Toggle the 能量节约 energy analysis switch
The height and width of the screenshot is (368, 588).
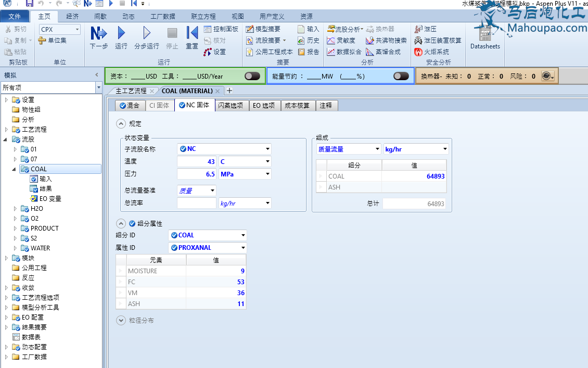tap(401, 76)
